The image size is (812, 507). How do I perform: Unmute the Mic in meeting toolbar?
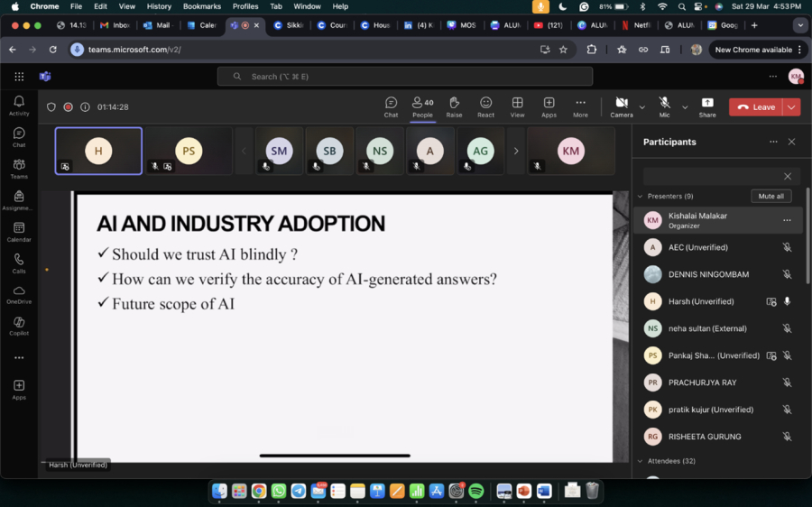[664, 107]
